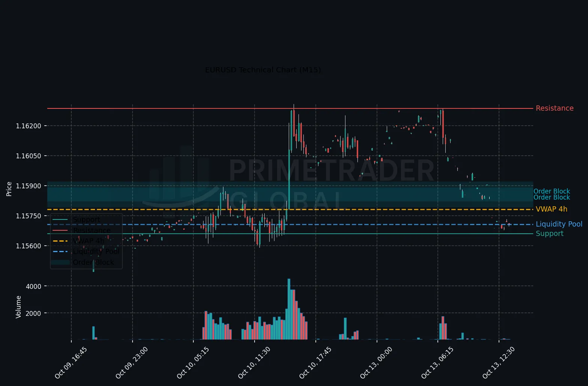Click the Oct 10, 05:15 time label
The image size is (588, 386).
193,363
